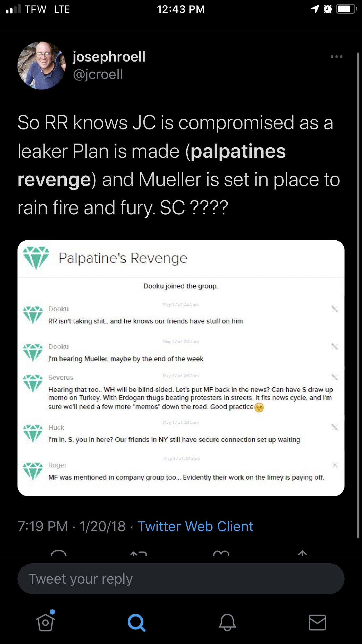
Task: Tap the like heart icon
Action: tap(221, 553)
